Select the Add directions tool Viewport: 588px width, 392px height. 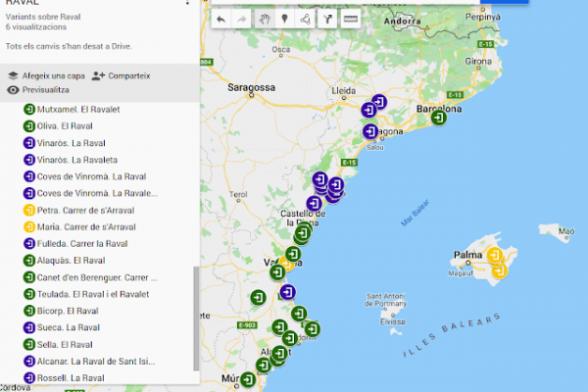(327, 20)
